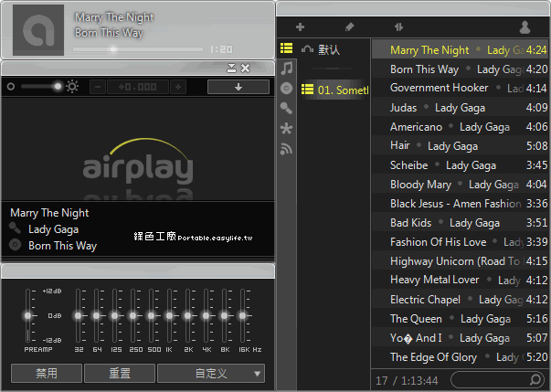Image resolution: width=551 pixels, height=392 pixels.
Task: Click the PREAMP slider in the equalizer
Action: pyautogui.click(x=27, y=316)
